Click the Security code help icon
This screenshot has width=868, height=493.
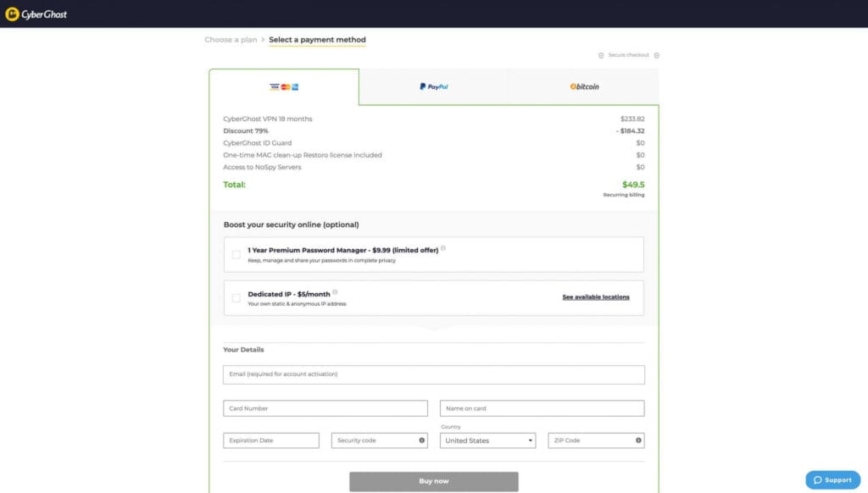pos(421,440)
